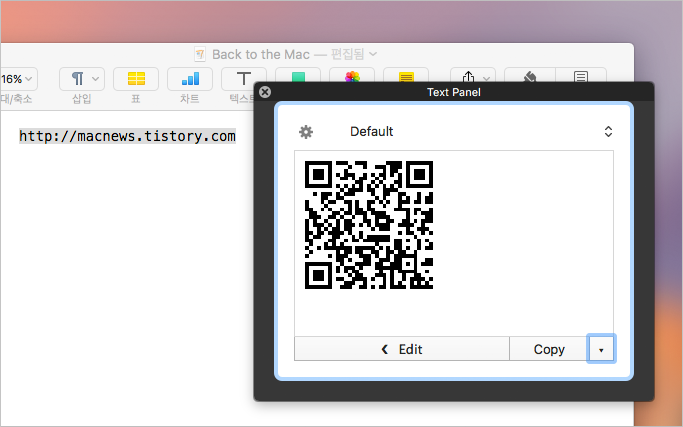683x427 pixels.
Task: Copy the generated QR code
Action: click(x=548, y=349)
